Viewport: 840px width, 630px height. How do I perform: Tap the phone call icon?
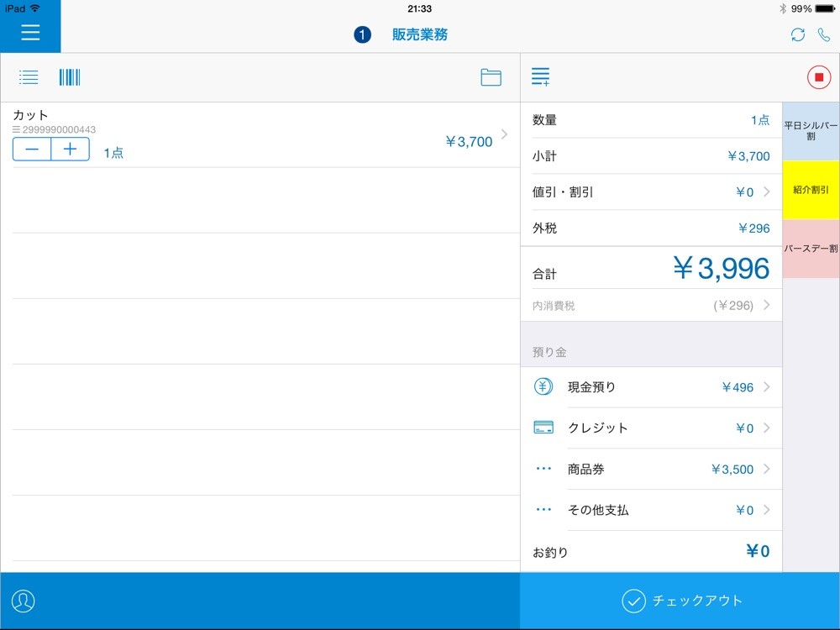click(x=823, y=34)
